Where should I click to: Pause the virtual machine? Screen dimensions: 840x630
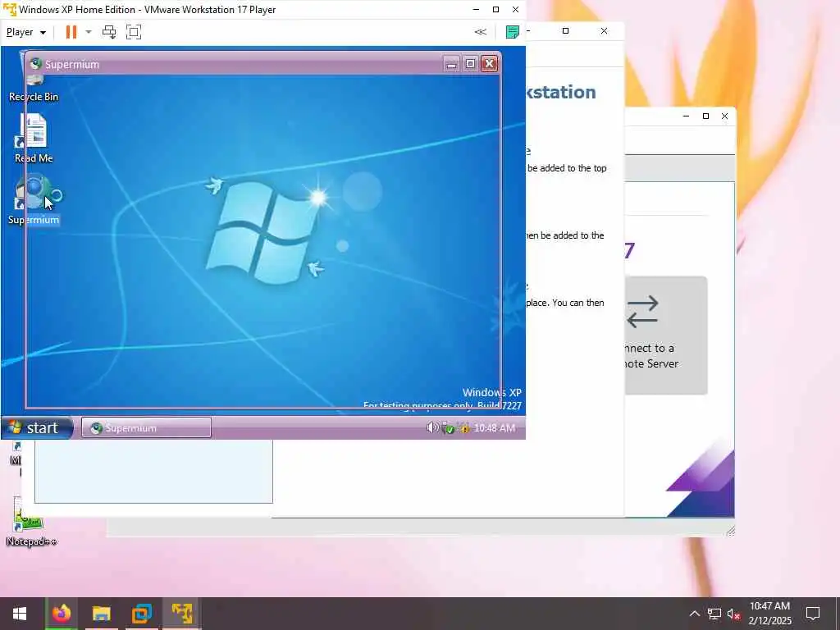pyautogui.click(x=71, y=32)
